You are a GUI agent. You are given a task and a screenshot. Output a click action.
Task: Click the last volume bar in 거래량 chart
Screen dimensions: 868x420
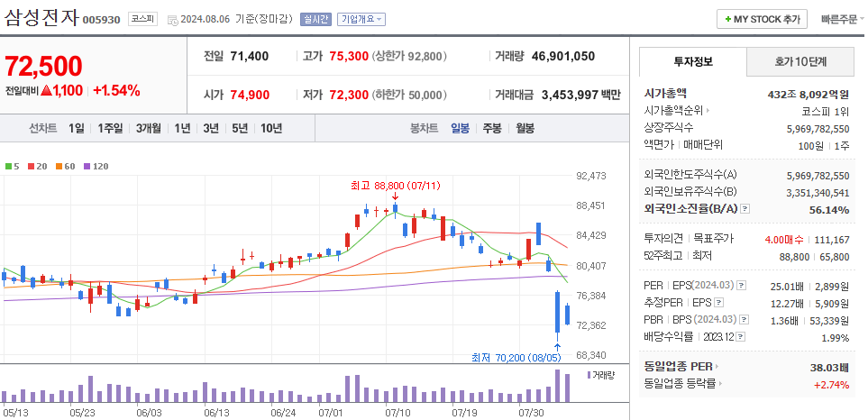567,388
